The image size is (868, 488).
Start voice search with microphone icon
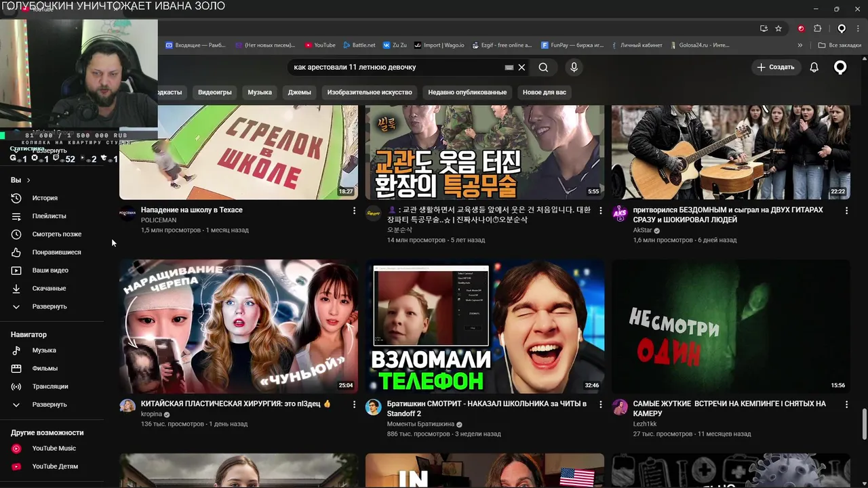click(x=574, y=67)
